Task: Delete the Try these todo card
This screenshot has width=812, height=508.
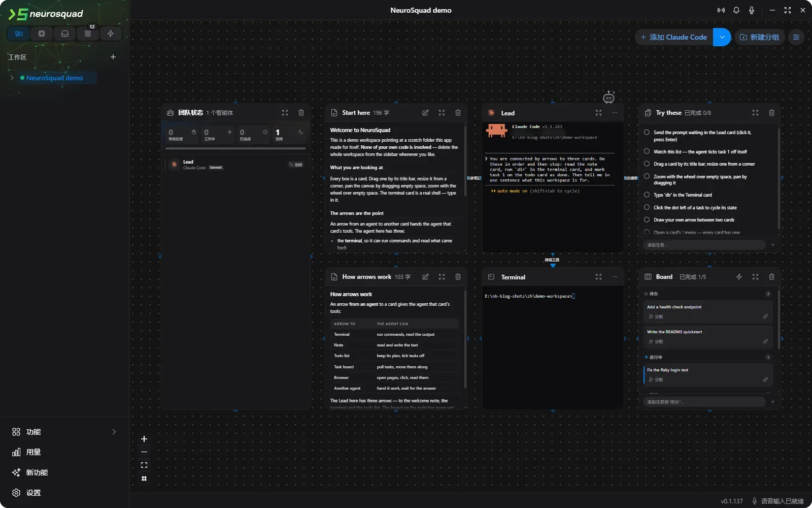Action: tap(771, 113)
